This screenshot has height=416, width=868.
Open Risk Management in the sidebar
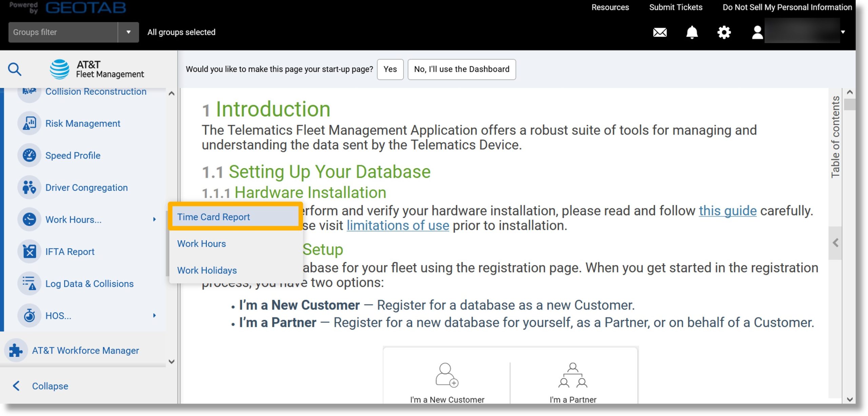(x=83, y=123)
